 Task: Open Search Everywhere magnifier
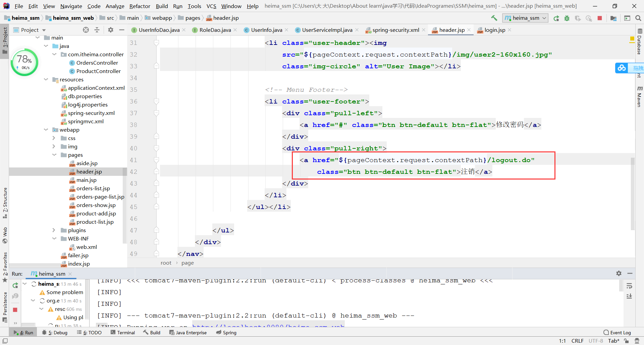638,18
